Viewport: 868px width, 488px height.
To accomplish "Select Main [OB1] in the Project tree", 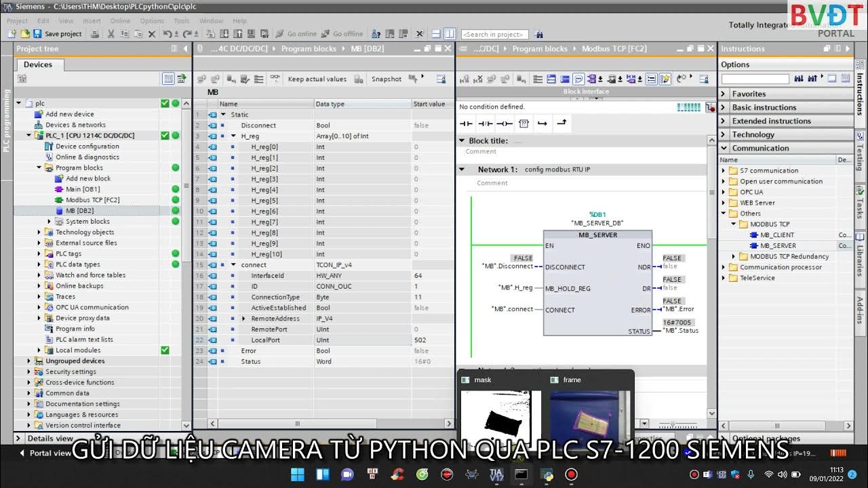I will 83,189.
